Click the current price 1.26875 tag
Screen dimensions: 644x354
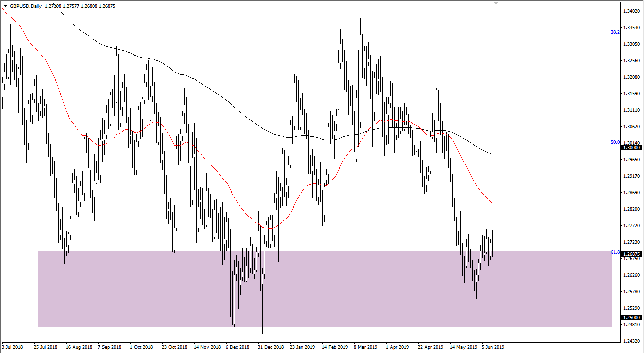(x=631, y=254)
